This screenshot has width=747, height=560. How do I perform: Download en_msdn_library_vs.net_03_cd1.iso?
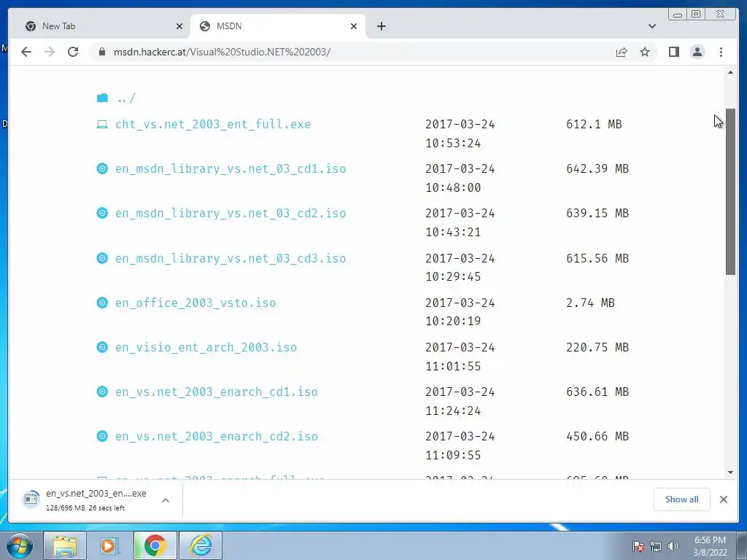[x=231, y=169]
